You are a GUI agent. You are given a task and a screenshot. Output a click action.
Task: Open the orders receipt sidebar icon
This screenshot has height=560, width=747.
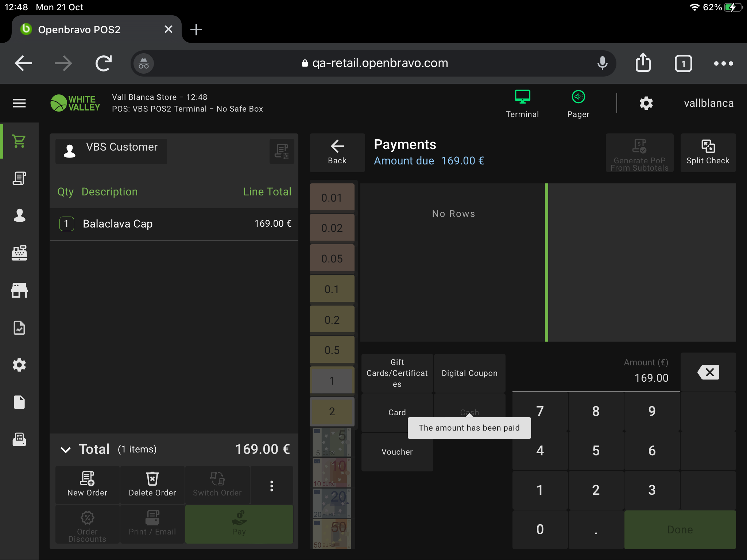19,178
